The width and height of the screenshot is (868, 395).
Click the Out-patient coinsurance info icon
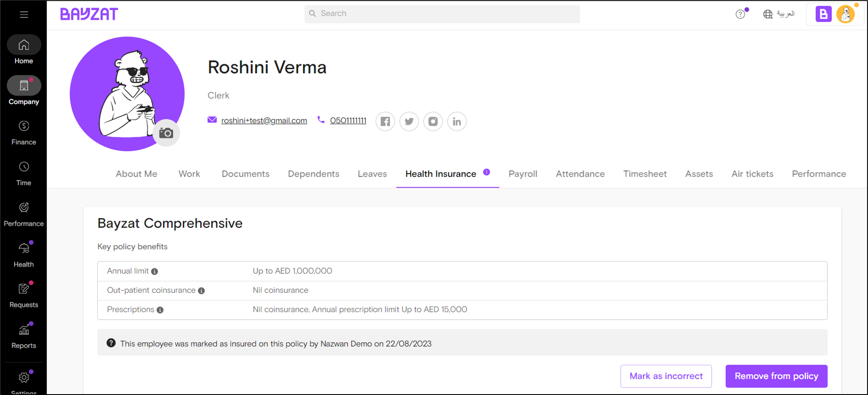201,291
